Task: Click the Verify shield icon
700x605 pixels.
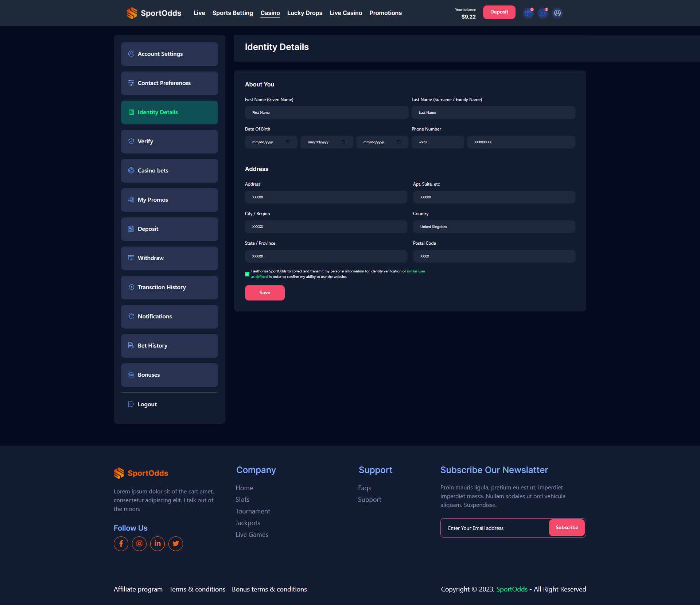Action: point(131,141)
